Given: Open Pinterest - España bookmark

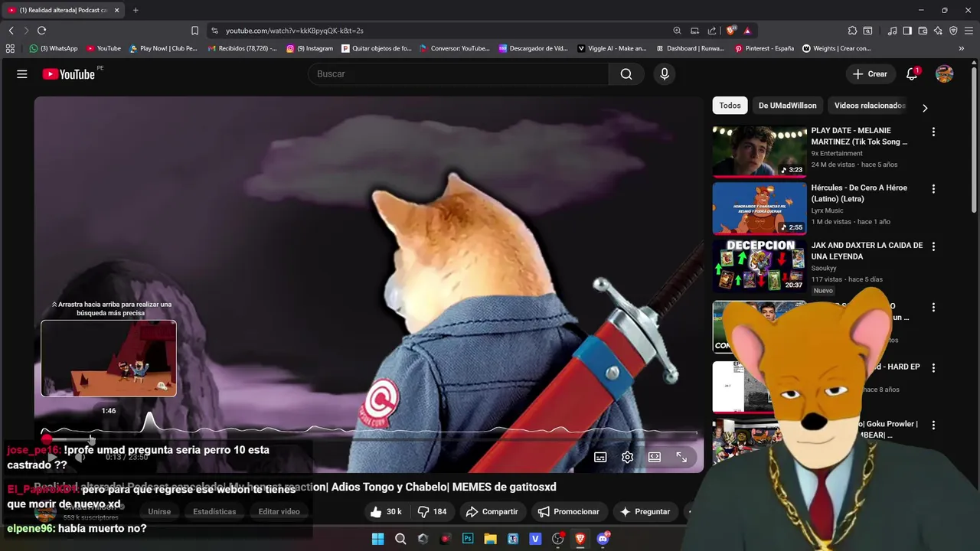Looking at the screenshot, I should pos(764,48).
